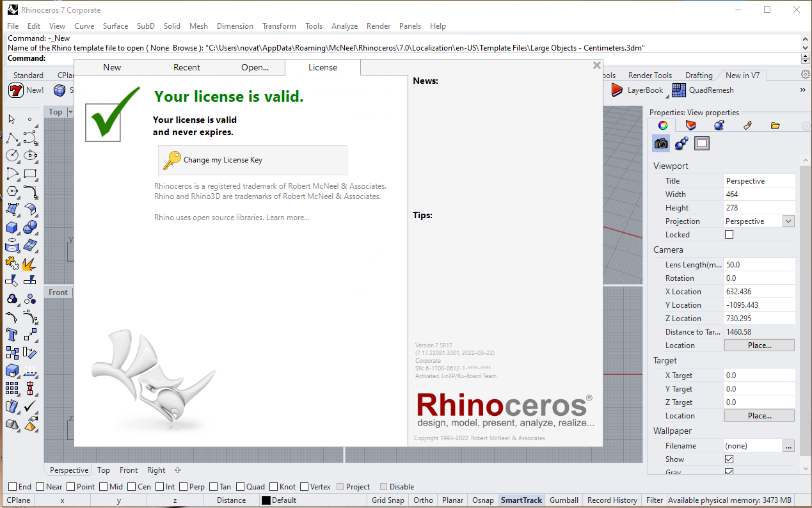Toggle Gumball in status bar

click(564, 500)
